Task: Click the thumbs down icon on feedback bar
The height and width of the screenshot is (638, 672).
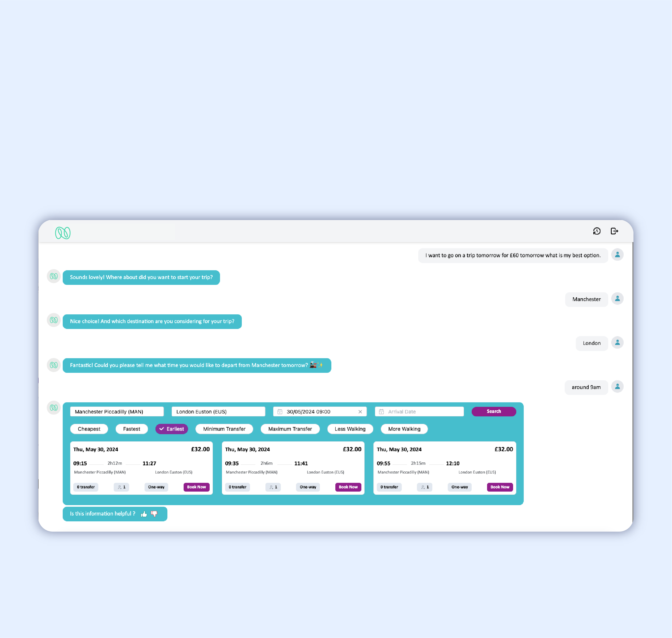Action: 155,513
